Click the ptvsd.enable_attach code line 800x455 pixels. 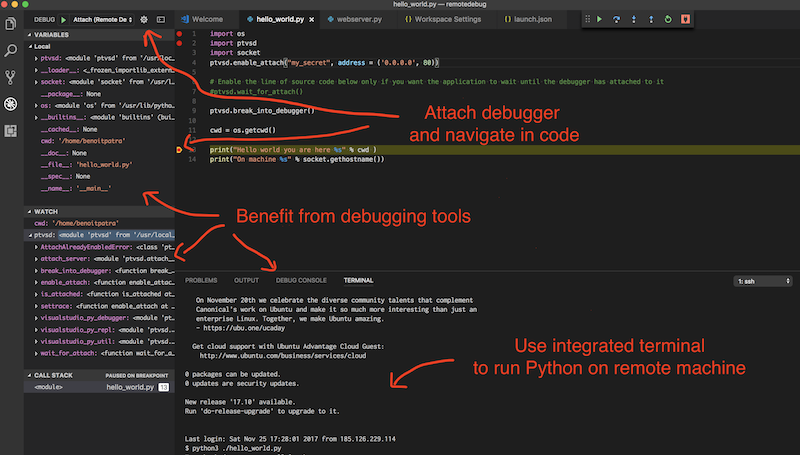[x=324, y=63]
